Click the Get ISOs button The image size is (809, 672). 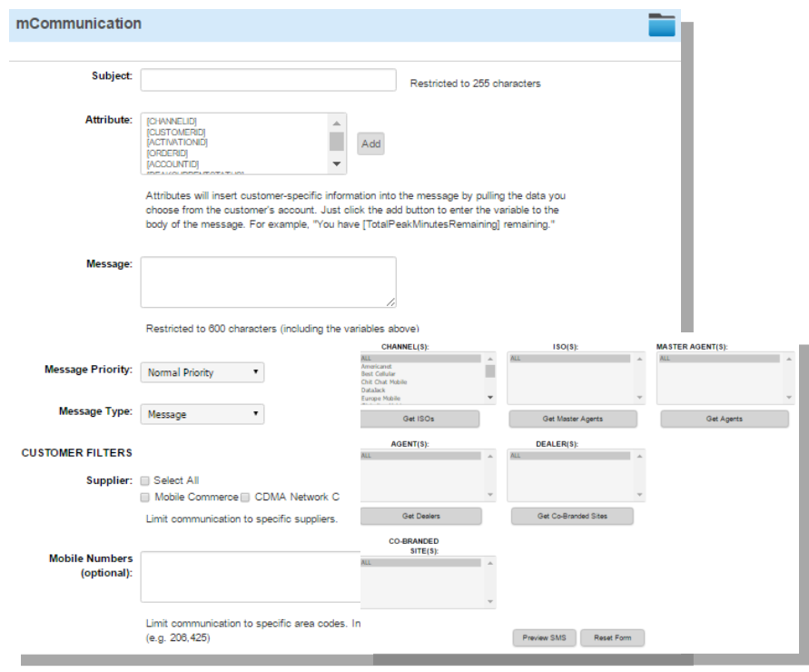pos(419,419)
